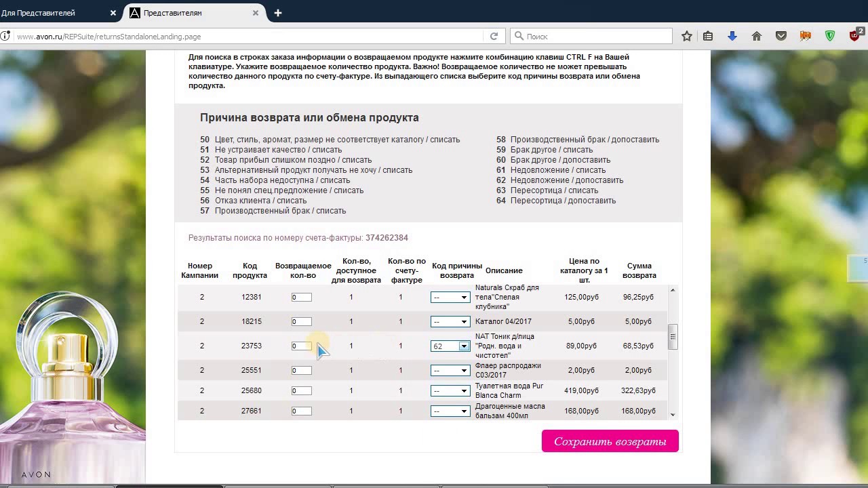Screen dimensions: 868x488
Task: Click invoice number 374262384
Action: coord(387,238)
